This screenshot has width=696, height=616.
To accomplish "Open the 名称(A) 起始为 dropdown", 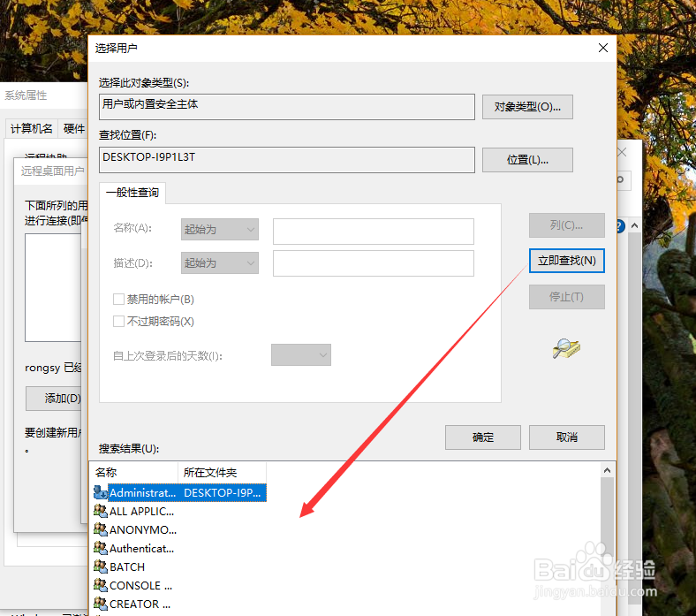I will [x=220, y=230].
